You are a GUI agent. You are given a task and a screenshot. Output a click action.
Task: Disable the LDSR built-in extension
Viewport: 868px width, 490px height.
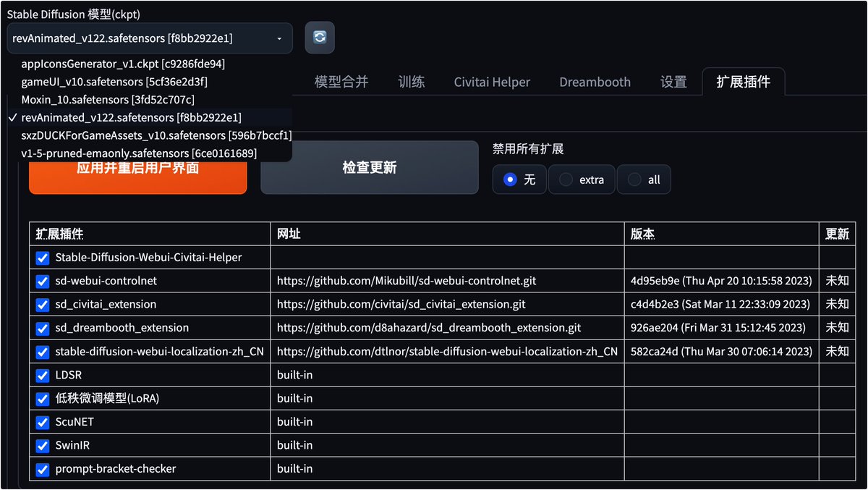[42, 375]
